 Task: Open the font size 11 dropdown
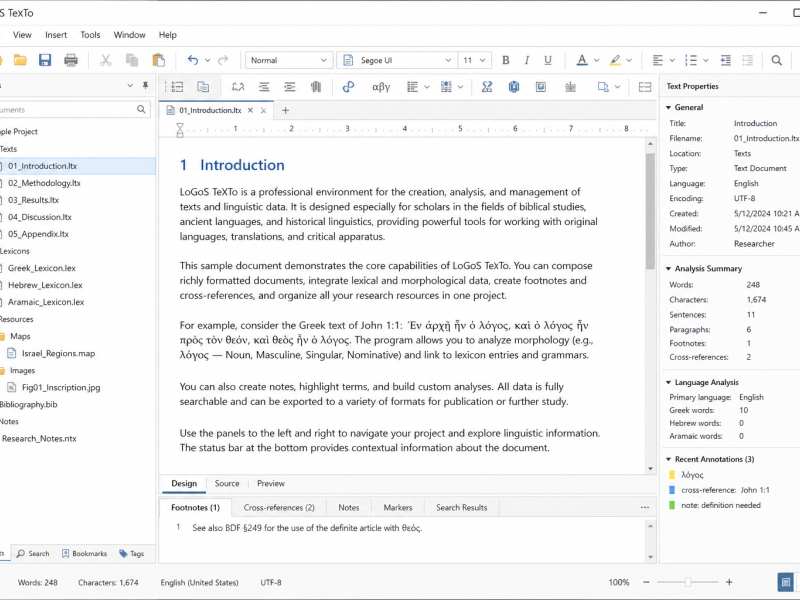pos(474,60)
